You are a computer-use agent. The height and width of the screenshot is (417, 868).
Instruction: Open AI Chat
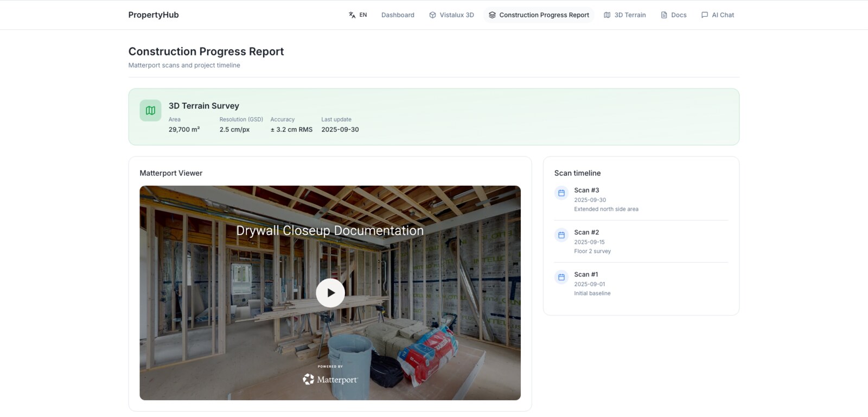(718, 15)
